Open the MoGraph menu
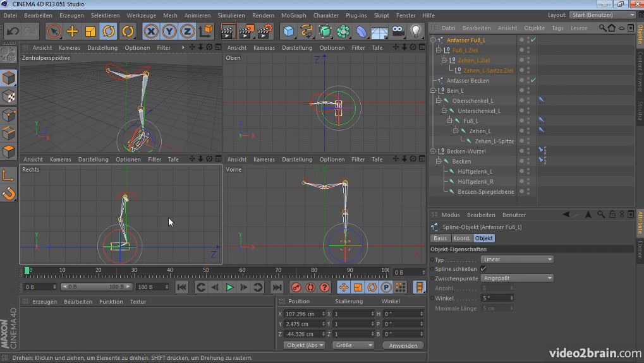 point(294,15)
